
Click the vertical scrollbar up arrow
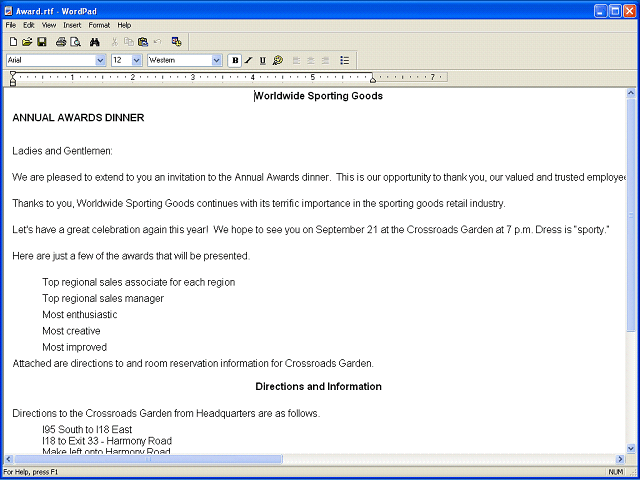[631, 93]
